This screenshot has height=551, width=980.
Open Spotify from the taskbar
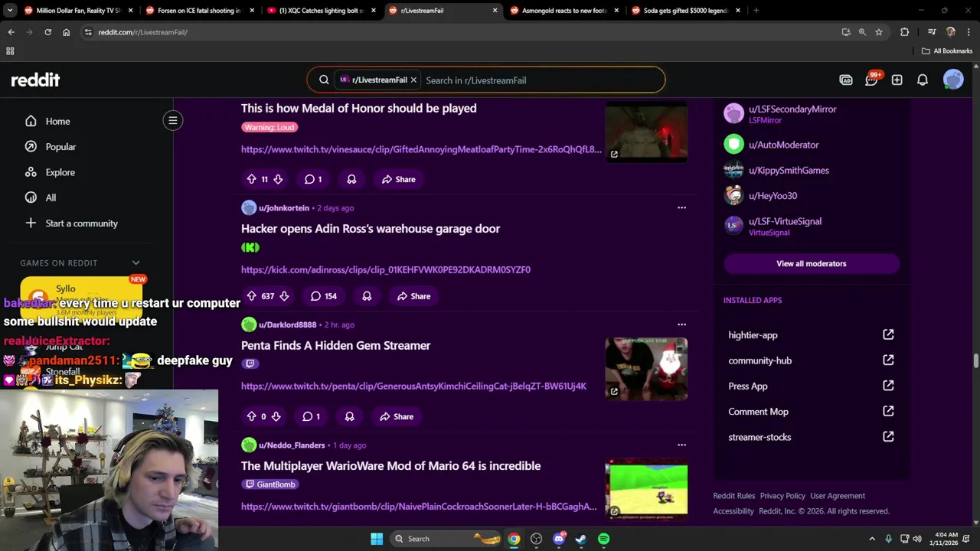pyautogui.click(x=603, y=539)
